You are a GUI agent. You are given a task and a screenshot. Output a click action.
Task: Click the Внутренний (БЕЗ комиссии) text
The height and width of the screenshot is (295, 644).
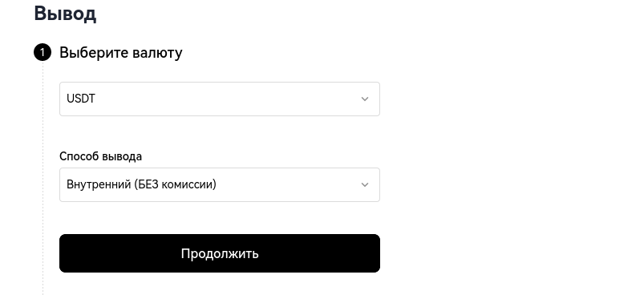(x=141, y=184)
